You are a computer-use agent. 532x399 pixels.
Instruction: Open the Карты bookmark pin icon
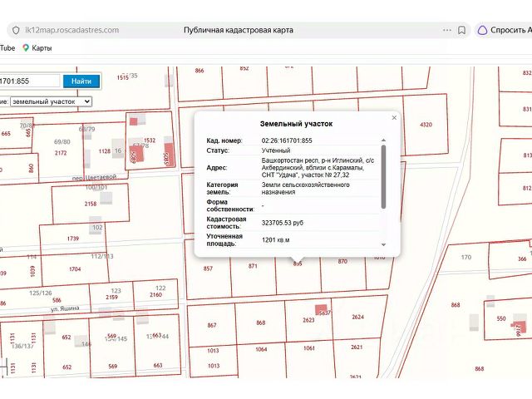(26, 48)
